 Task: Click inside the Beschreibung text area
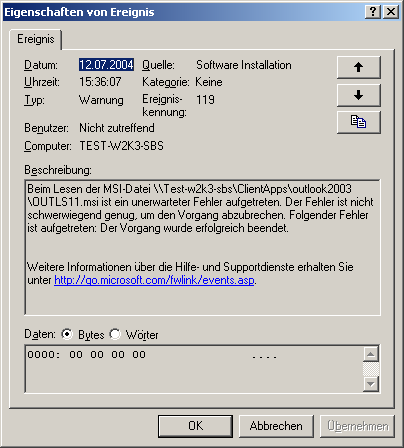[202, 247]
